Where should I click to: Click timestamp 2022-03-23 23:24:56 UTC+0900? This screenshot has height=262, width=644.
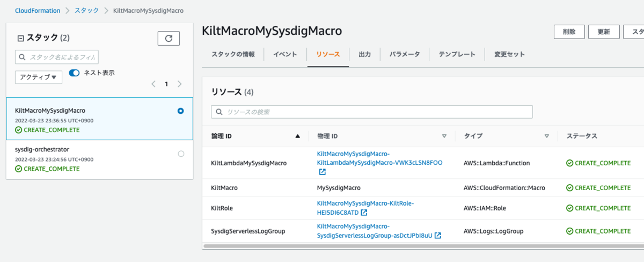(54, 159)
